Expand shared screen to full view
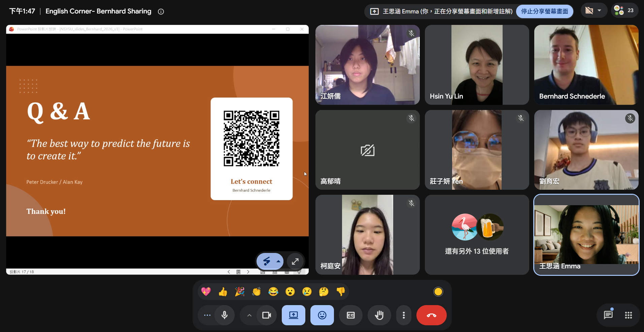This screenshot has height=332, width=644. click(295, 261)
